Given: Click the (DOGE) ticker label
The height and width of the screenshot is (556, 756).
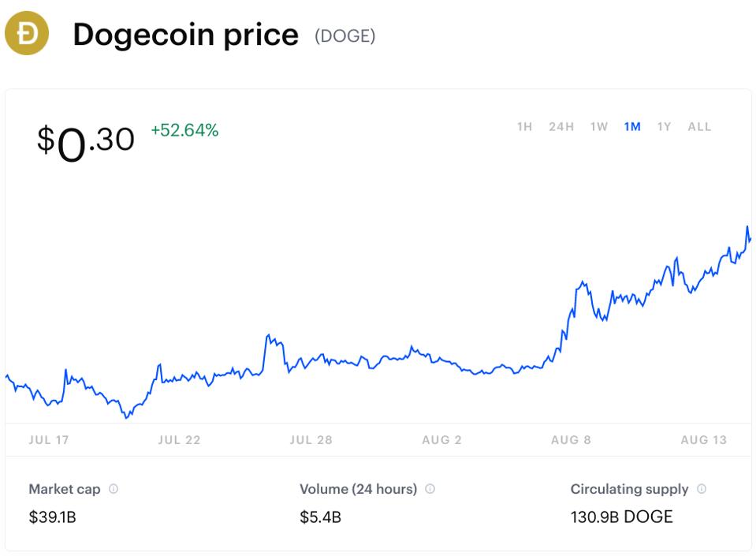Looking at the screenshot, I should click(344, 36).
